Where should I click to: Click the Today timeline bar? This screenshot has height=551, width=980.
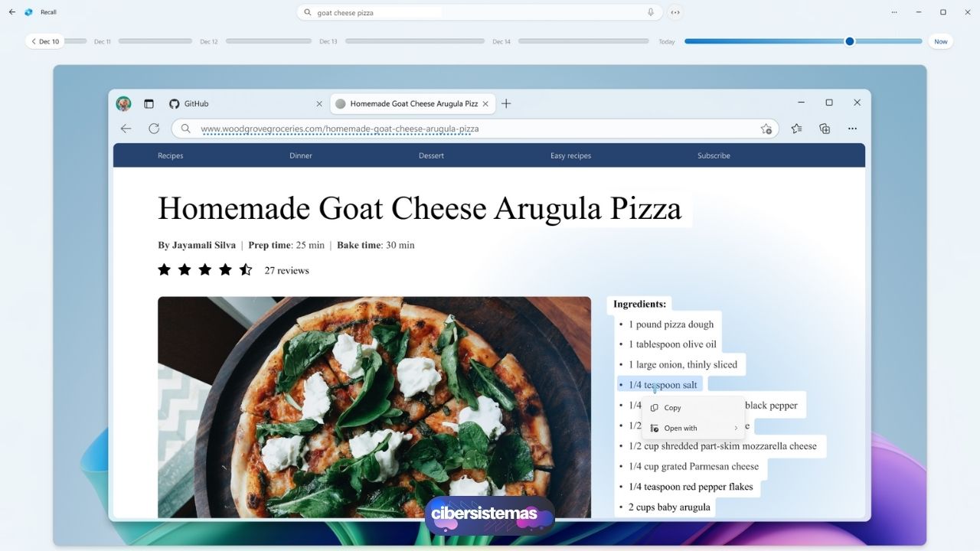click(x=803, y=41)
